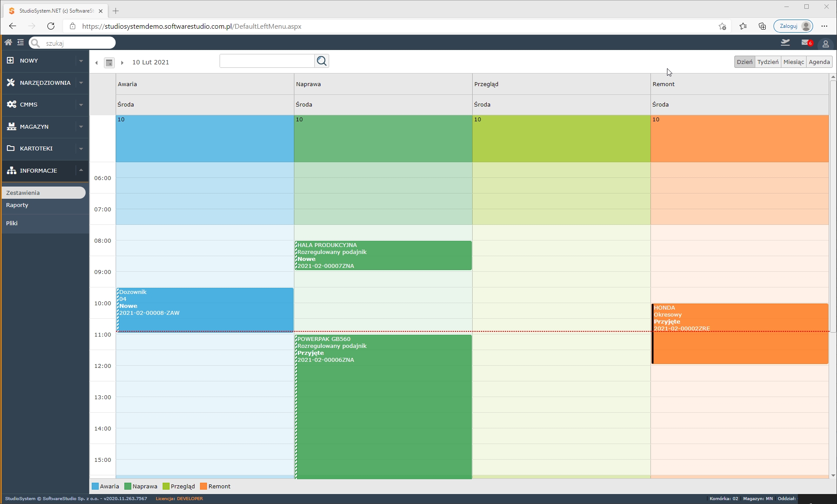Click the calendar search magnifier button

[322, 61]
